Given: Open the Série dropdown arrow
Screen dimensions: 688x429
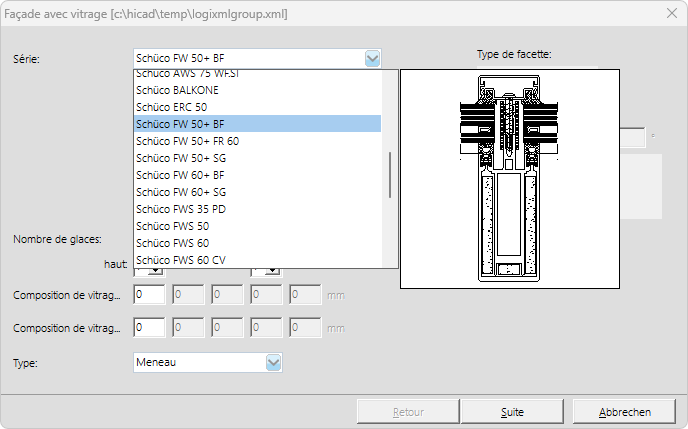Looking at the screenshot, I should tap(372, 58).
